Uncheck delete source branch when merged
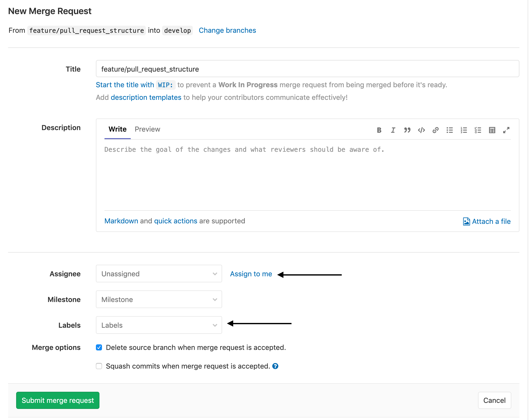 click(99, 347)
